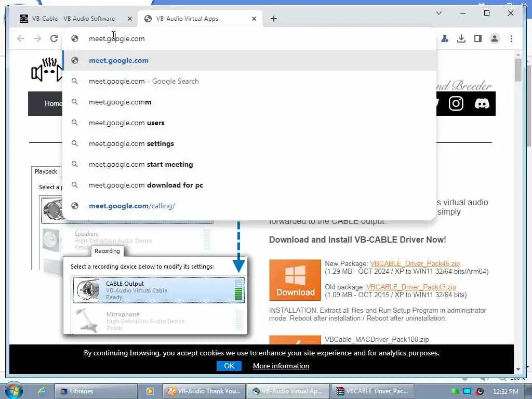Image resolution: width=532 pixels, height=399 pixels.
Task: Click the address bar text field
Action: (x=249, y=38)
